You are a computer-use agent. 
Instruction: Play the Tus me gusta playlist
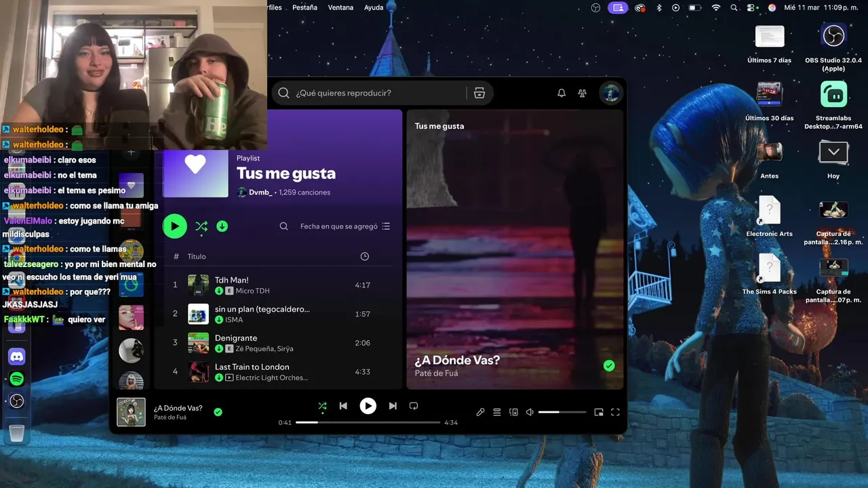[x=175, y=226]
